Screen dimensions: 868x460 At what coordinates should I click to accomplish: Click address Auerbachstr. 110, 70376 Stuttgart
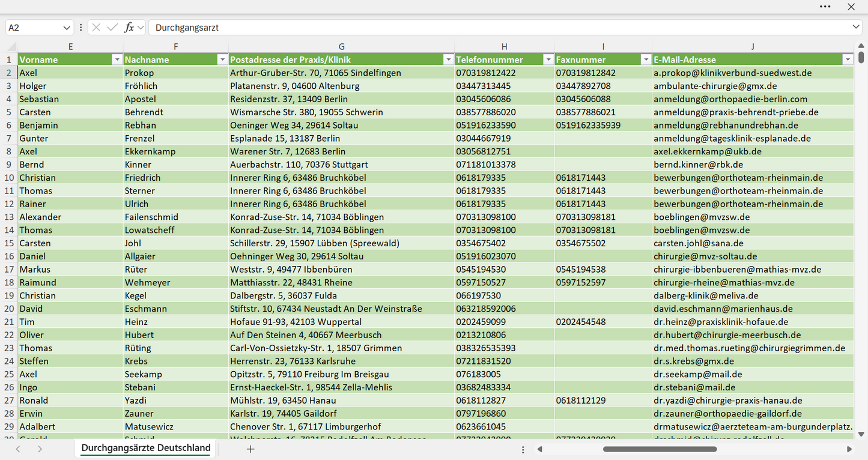341,165
